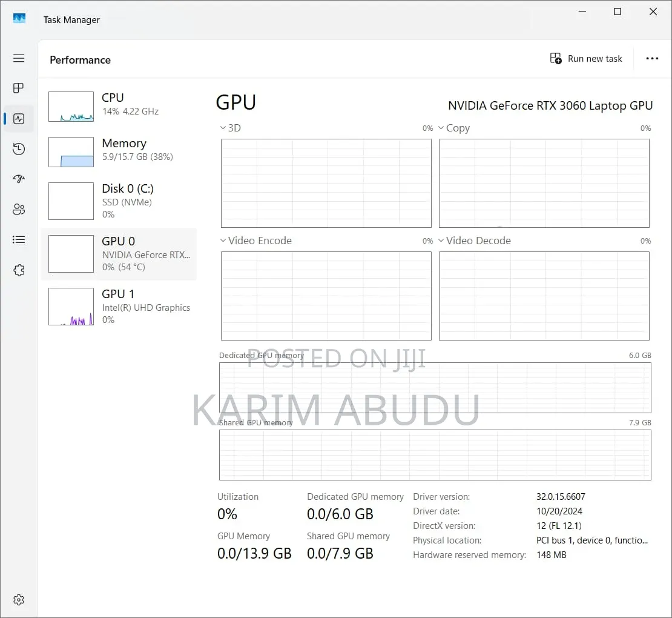Select the Performance page icon
The image size is (672, 618).
(x=18, y=119)
